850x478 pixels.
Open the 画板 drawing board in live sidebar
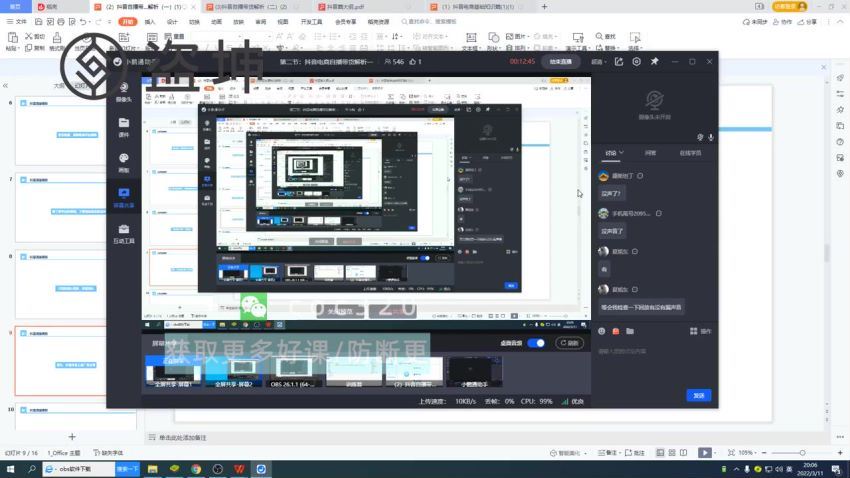pyautogui.click(x=124, y=162)
